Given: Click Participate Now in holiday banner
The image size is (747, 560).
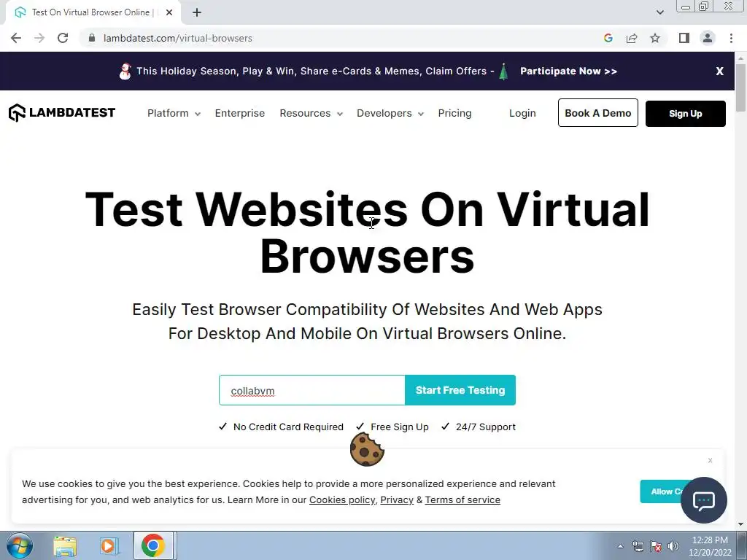Looking at the screenshot, I should 568,71.
